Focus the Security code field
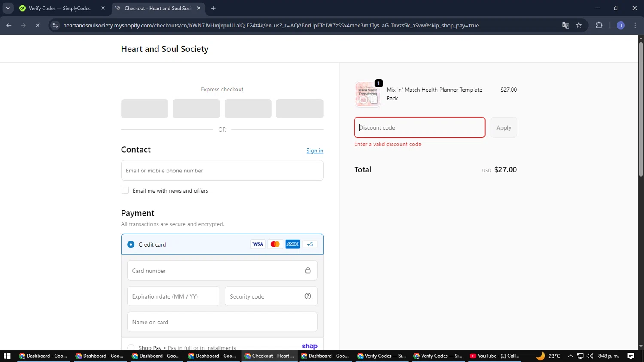Viewport: 644px width, 362px height. [x=271, y=296]
